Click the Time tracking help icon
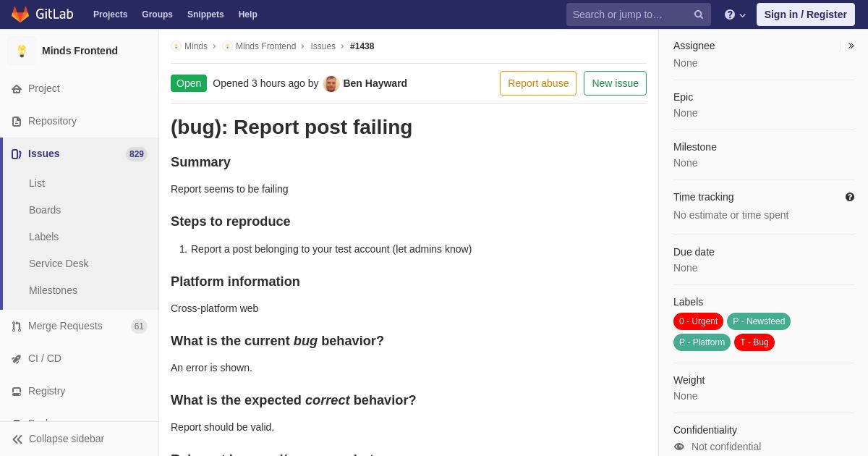 (850, 197)
